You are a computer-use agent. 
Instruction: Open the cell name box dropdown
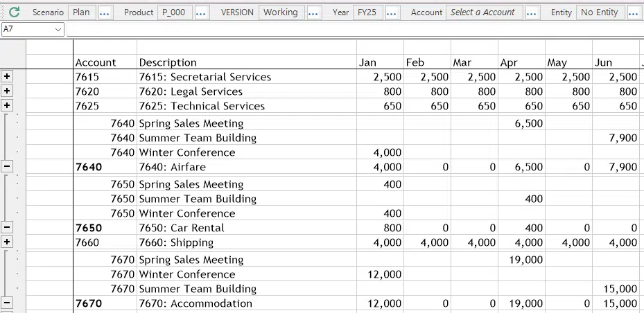coord(58,30)
